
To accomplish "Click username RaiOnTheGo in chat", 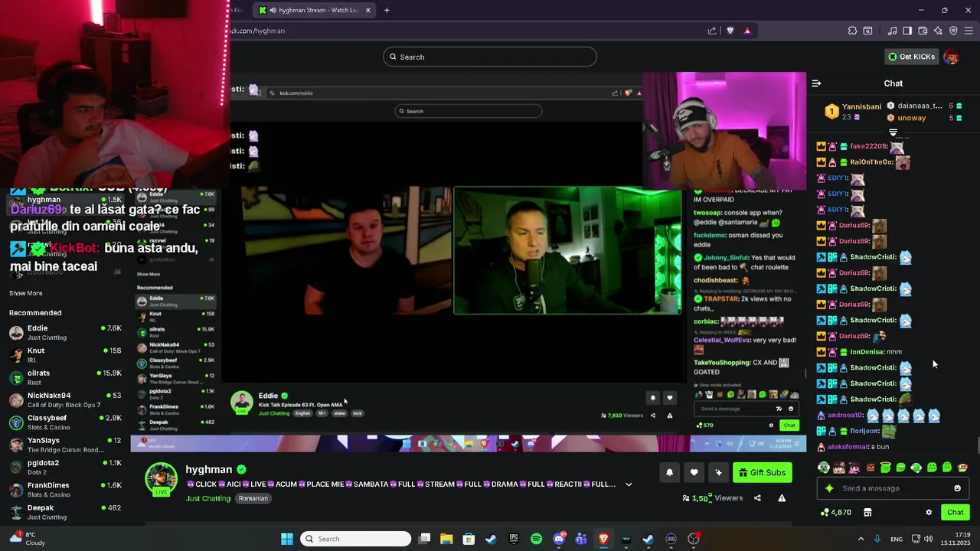I will (x=871, y=162).
